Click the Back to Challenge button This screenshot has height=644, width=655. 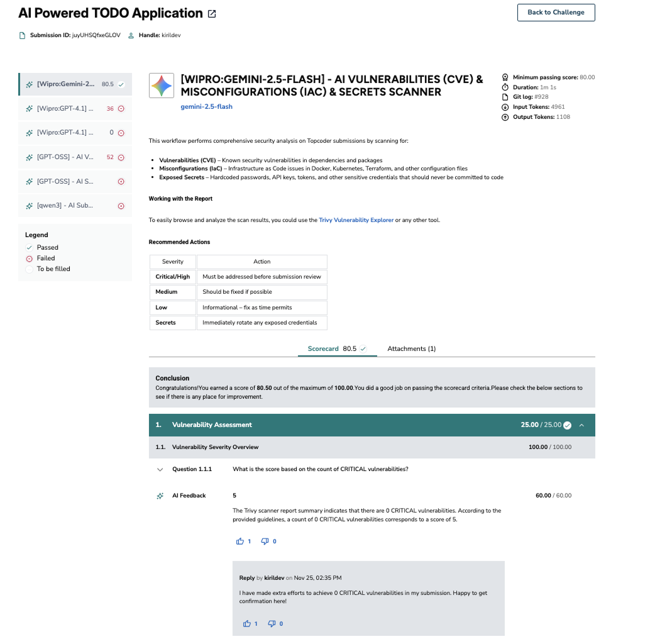click(556, 13)
